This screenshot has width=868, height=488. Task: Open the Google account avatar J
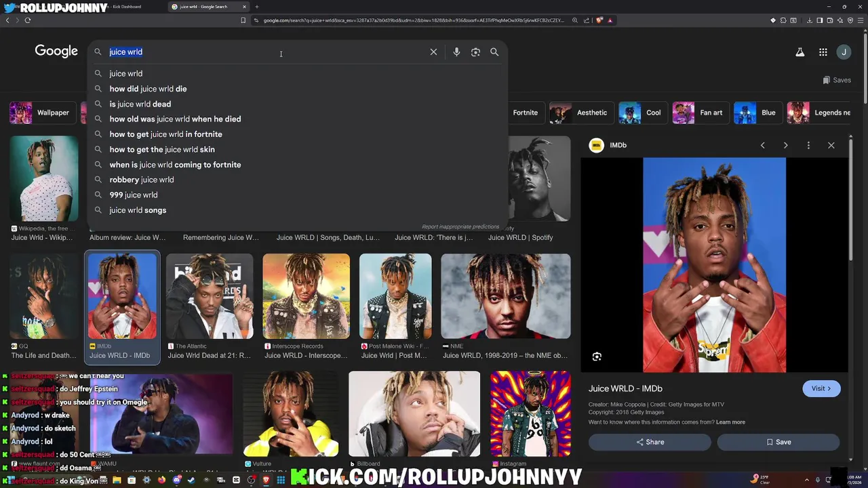844,52
